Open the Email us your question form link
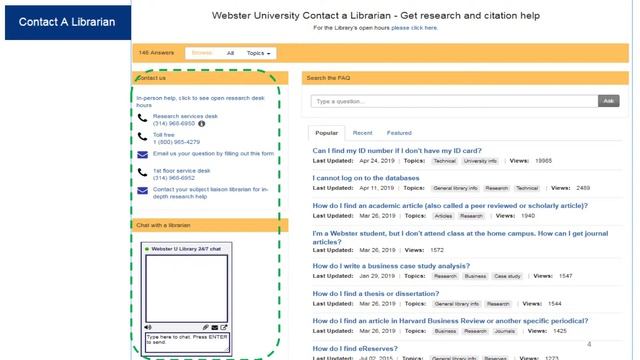The width and height of the screenshot is (640, 360). tap(213, 153)
